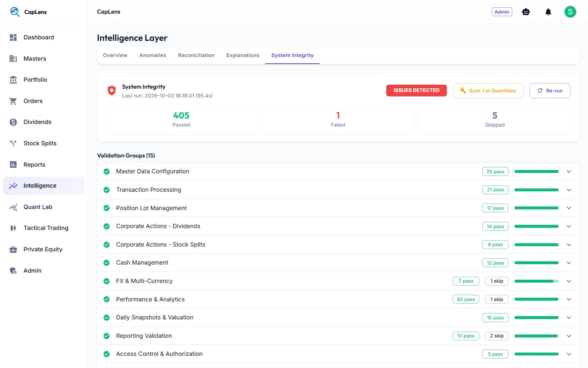Open the Dashboard grid icon
The image size is (588, 368).
click(x=13, y=38)
